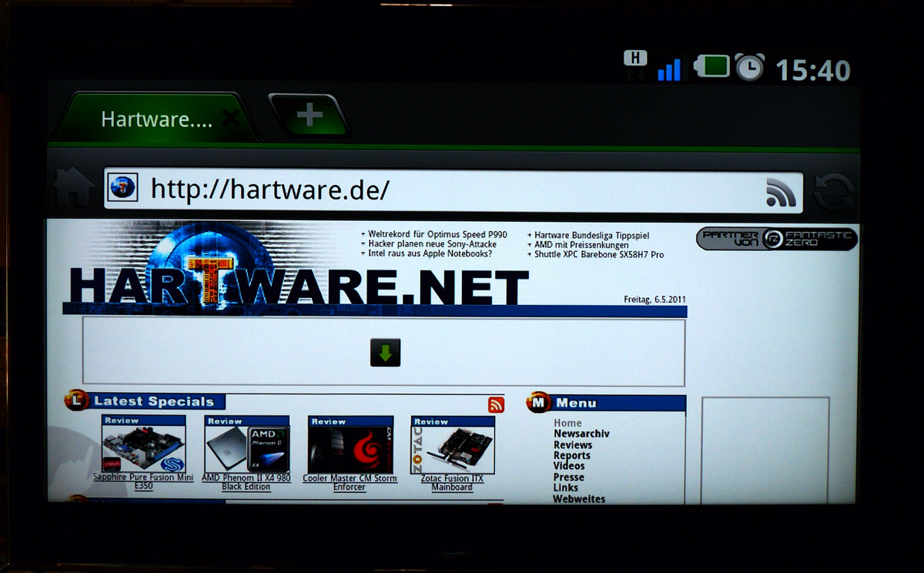Open 'Shuttle XPC Barebone SX58H7 Pro' headline
924x573 pixels.
coord(598,255)
